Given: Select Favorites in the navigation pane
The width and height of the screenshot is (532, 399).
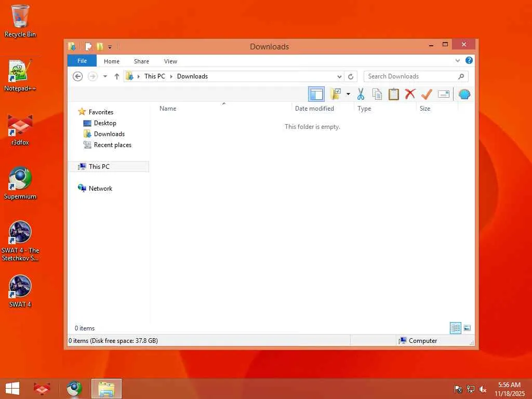Looking at the screenshot, I should (101, 112).
